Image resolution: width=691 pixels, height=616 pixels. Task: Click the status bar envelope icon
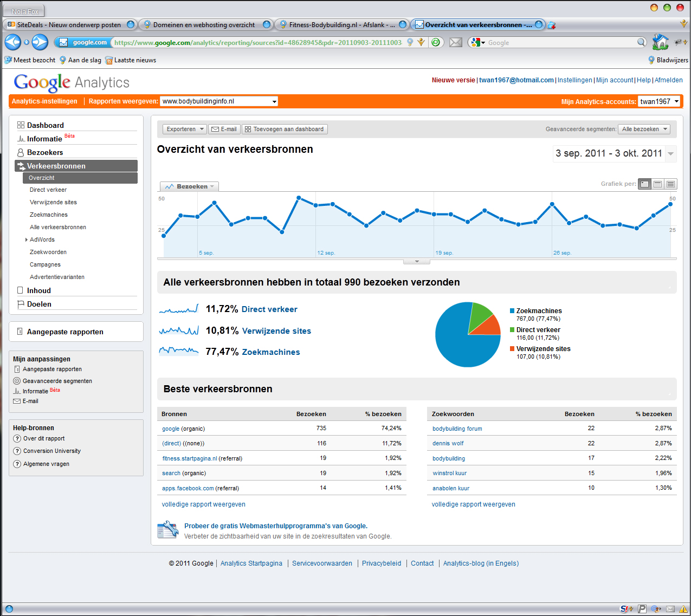pyautogui.click(x=670, y=609)
